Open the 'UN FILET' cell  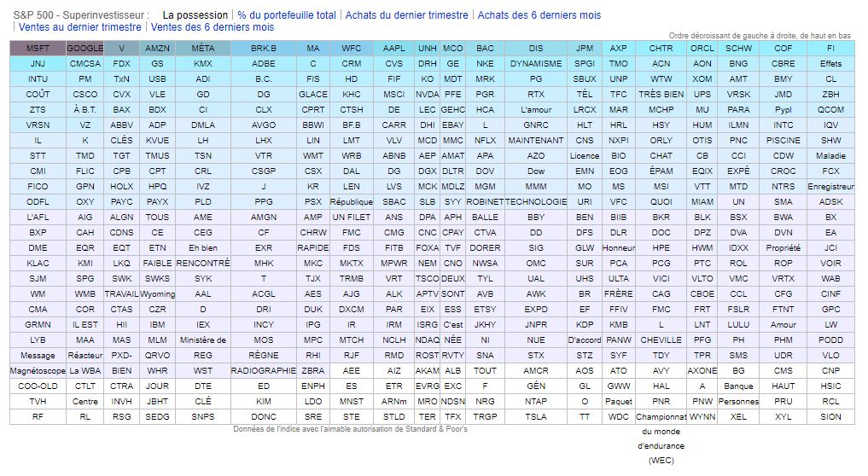point(351,218)
